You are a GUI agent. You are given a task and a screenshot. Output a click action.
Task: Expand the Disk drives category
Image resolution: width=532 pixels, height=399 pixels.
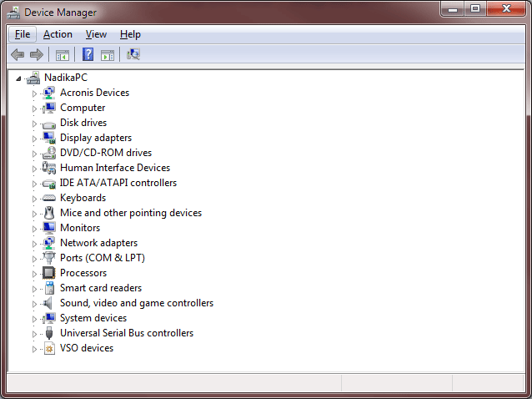pyautogui.click(x=35, y=123)
